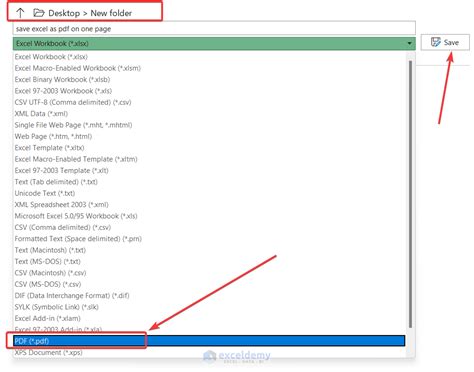The width and height of the screenshot is (474, 372).
Task: Choose Text (Tab delimited) (*.txt)
Action: point(56,182)
